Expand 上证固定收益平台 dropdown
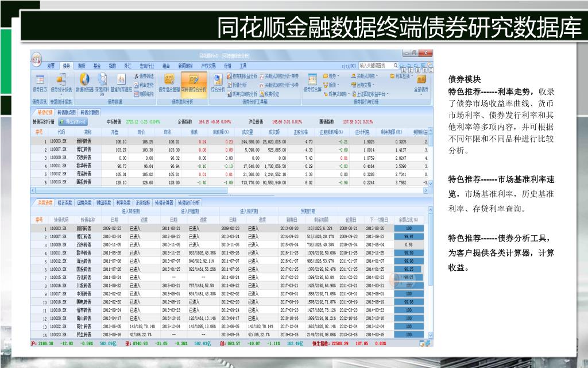Image resolution: width=588 pixels, height=368 pixels. coord(370,94)
